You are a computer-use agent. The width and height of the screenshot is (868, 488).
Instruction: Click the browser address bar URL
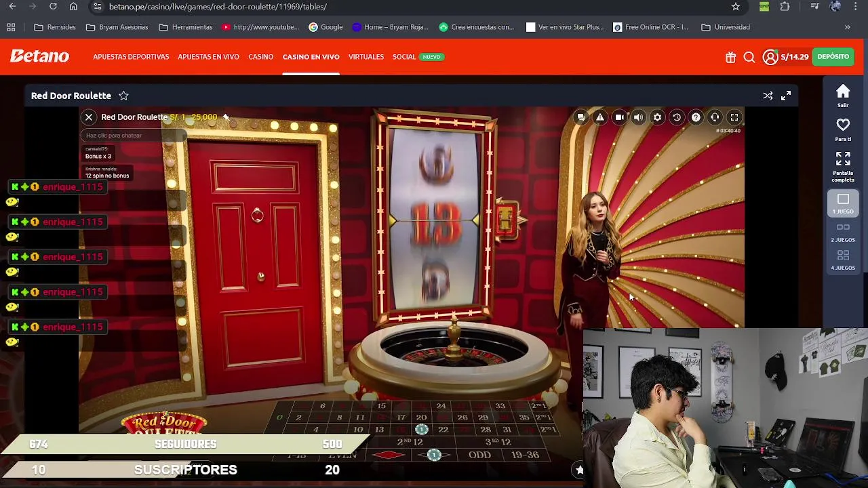click(x=218, y=7)
